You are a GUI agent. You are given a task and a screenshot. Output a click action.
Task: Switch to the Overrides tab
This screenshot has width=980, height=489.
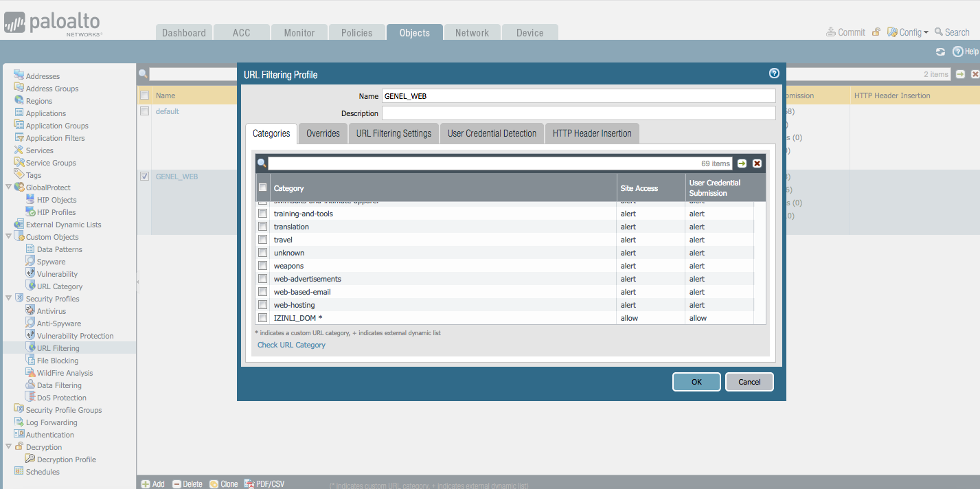pyautogui.click(x=322, y=133)
